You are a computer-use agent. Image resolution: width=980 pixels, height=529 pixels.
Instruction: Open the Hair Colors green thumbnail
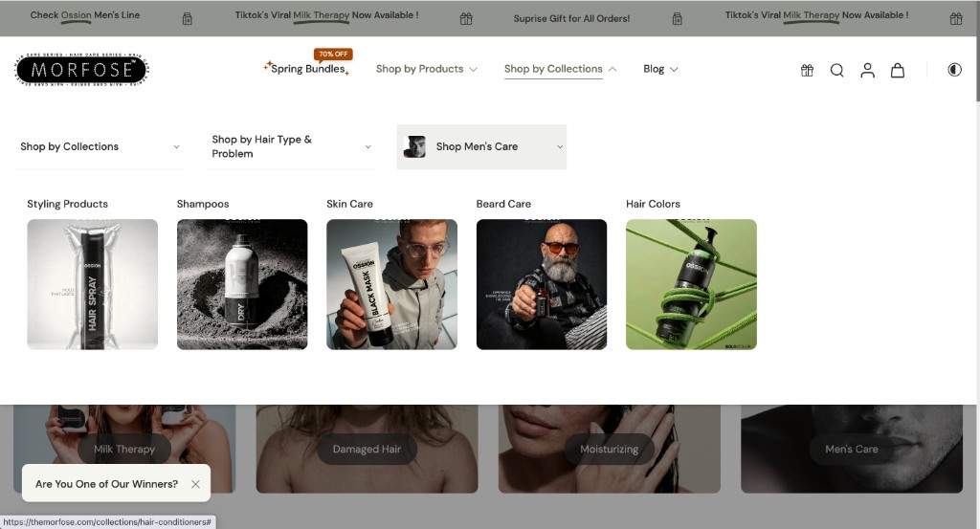click(691, 284)
